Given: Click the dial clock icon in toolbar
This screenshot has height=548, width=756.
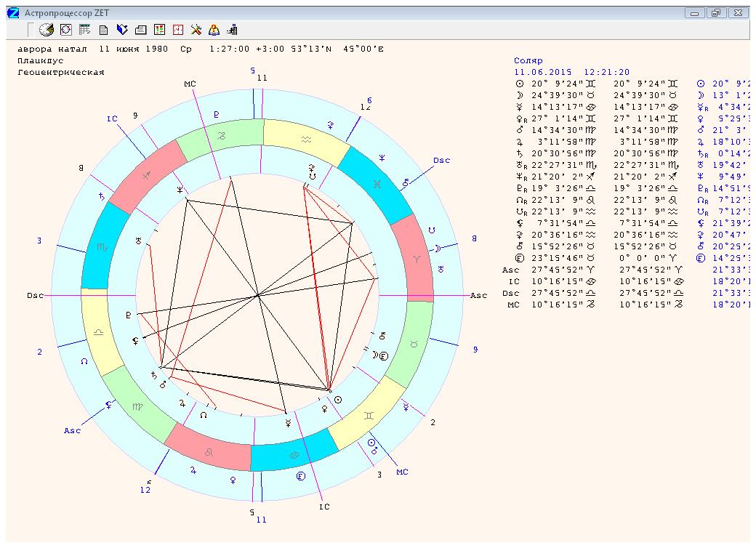Looking at the screenshot, I should pyautogui.click(x=47, y=30).
